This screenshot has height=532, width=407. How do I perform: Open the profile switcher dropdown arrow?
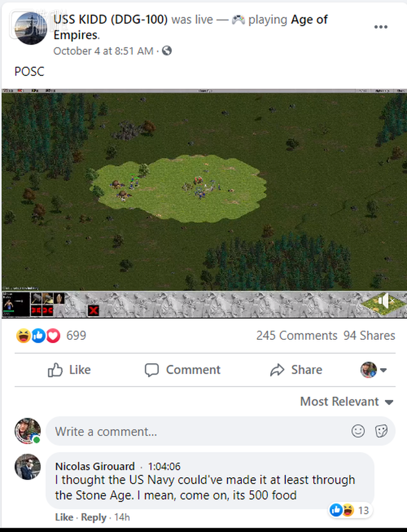383,370
